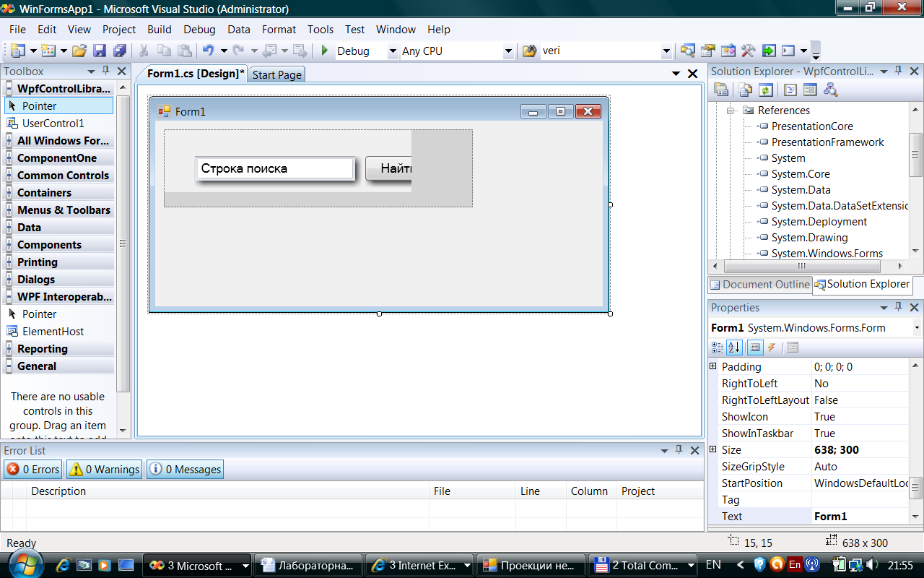The height and width of the screenshot is (578, 924).
Task: Expand the Containers toolbox group
Action: (9, 193)
